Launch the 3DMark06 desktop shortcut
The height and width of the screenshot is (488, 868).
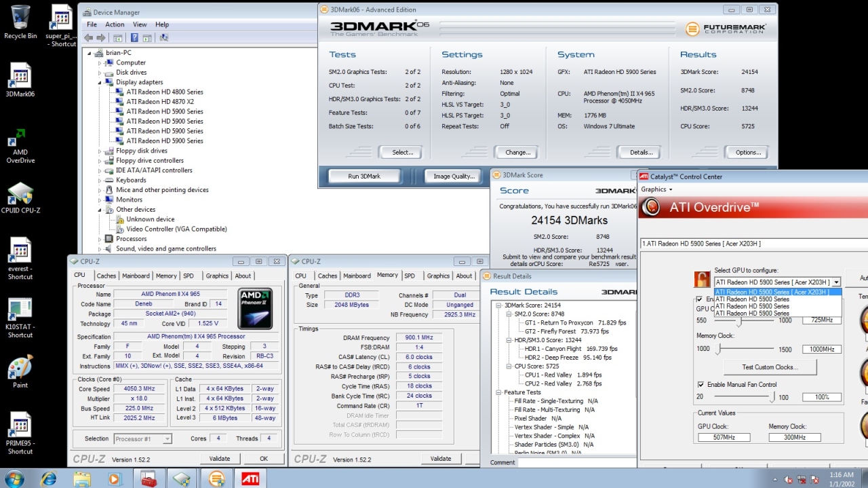(x=20, y=80)
